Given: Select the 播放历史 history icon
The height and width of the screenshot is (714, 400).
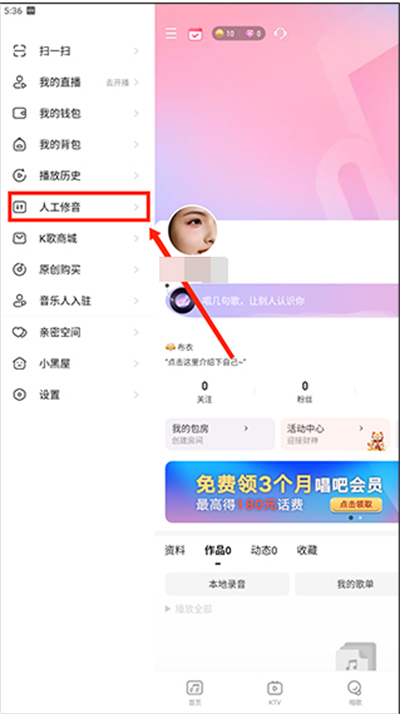Looking at the screenshot, I should coord(20,176).
